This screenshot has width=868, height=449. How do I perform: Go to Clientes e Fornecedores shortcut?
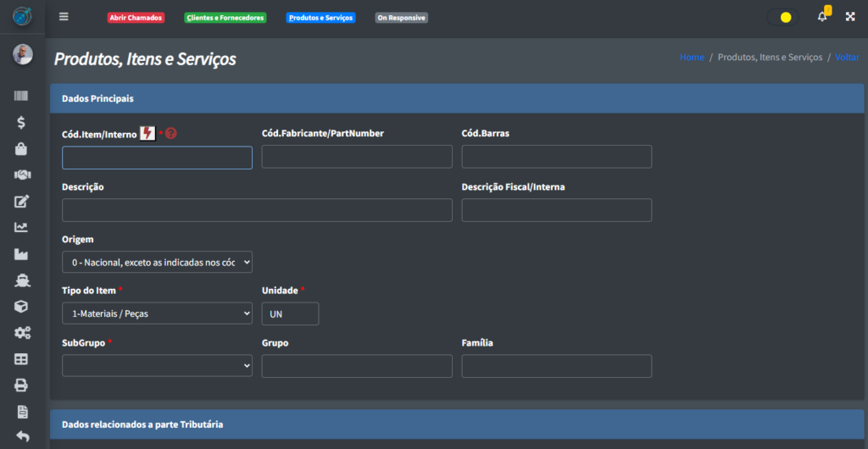tap(225, 18)
